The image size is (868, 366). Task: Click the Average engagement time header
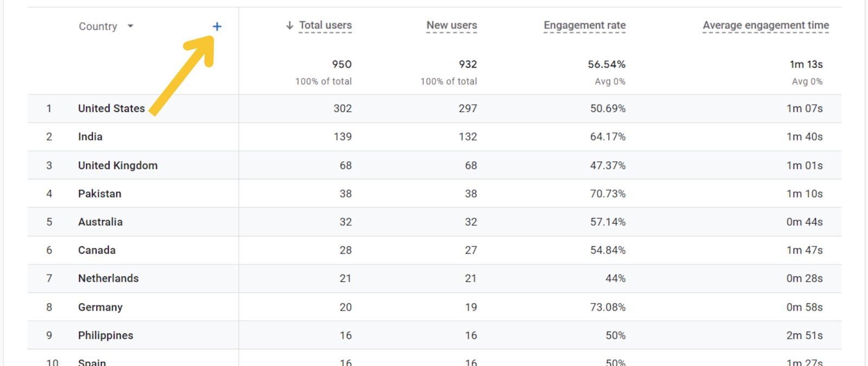tap(765, 25)
